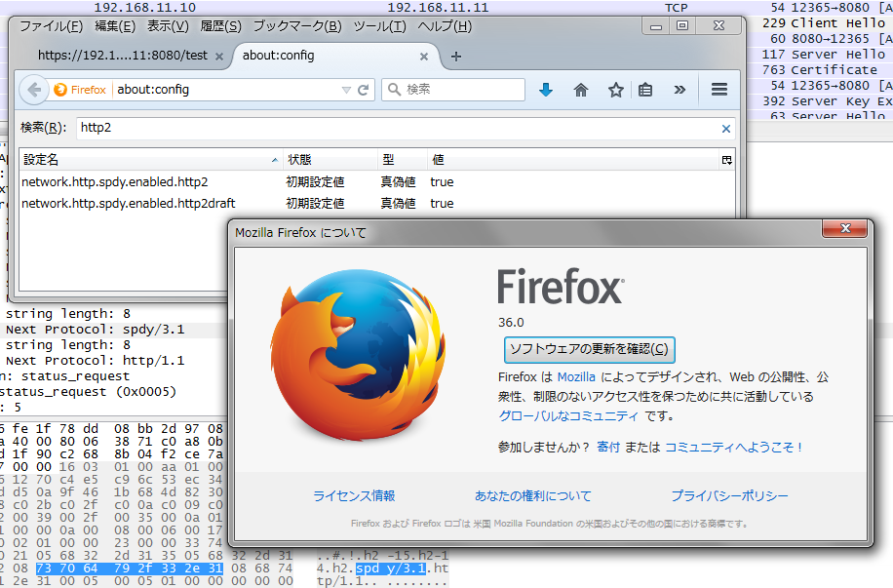Switch to the https://192.1...11:8080/test tab
The width and height of the screenshot is (893, 588).
click(x=121, y=57)
